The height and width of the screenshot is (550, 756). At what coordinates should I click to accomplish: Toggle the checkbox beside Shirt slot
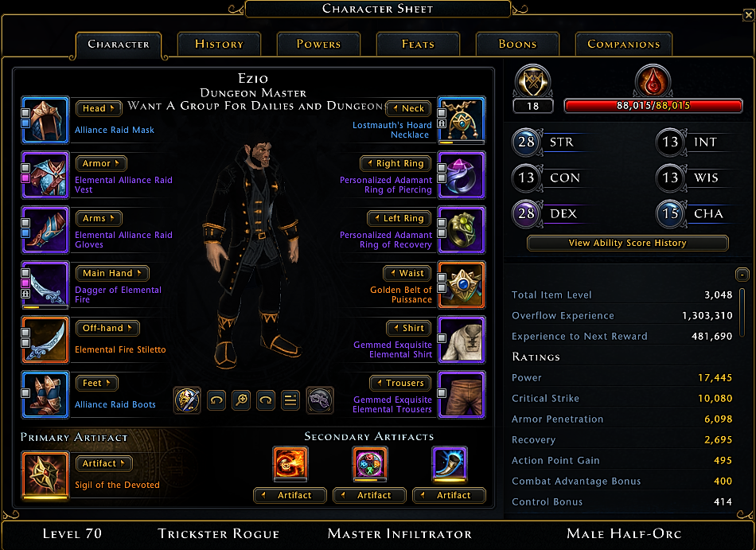[x=442, y=338]
